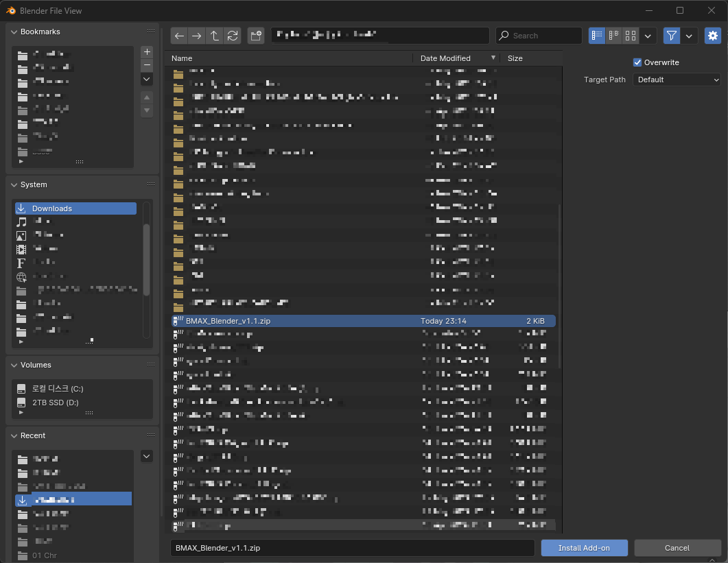Toggle file filtering funnel icon
Image resolution: width=728 pixels, height=563 pixels.
point(671,36)
